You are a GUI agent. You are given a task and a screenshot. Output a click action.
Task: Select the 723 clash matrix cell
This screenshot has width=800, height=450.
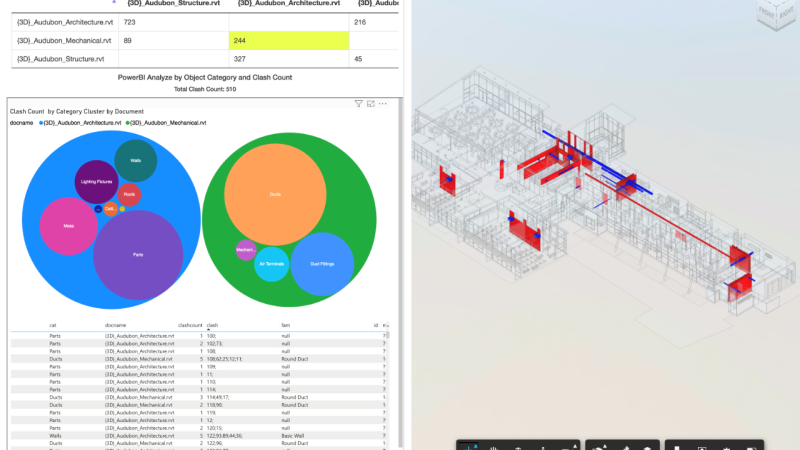[x=173, y=22]
